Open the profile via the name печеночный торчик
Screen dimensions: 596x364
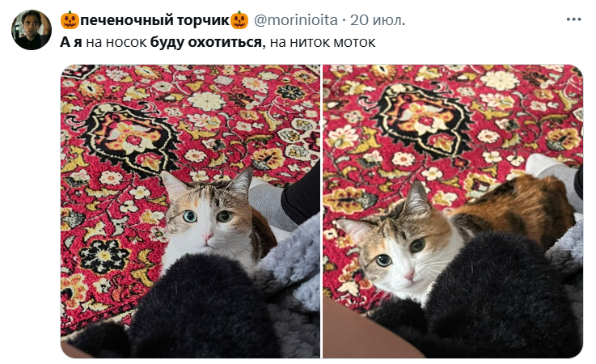pyautogui.click(x=154, y=20)
